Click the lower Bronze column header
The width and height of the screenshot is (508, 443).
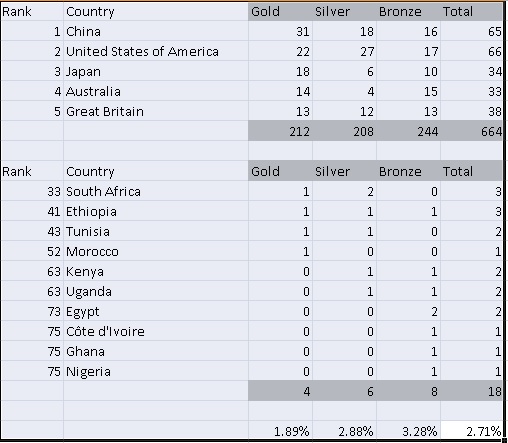(408, 171)
